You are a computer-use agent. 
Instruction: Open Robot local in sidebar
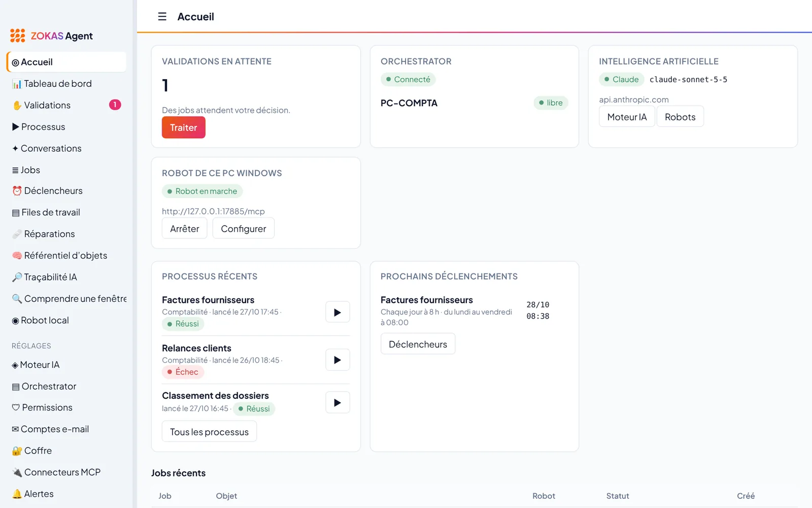(66, 321)
